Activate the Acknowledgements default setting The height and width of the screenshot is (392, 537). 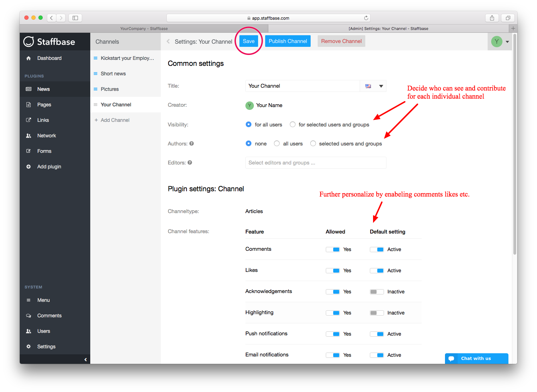click(x=377, y=291)
